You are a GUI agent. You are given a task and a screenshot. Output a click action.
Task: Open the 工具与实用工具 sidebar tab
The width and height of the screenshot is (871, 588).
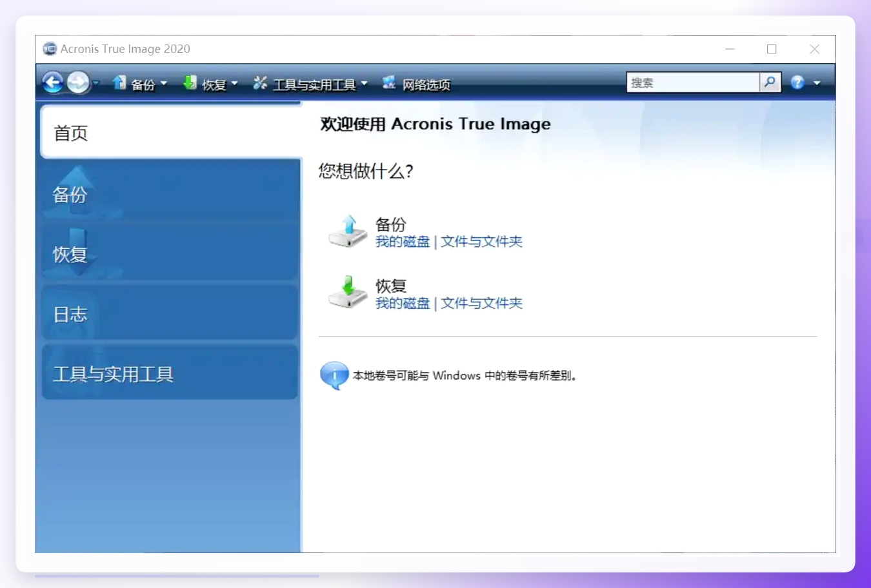[170, 373]
